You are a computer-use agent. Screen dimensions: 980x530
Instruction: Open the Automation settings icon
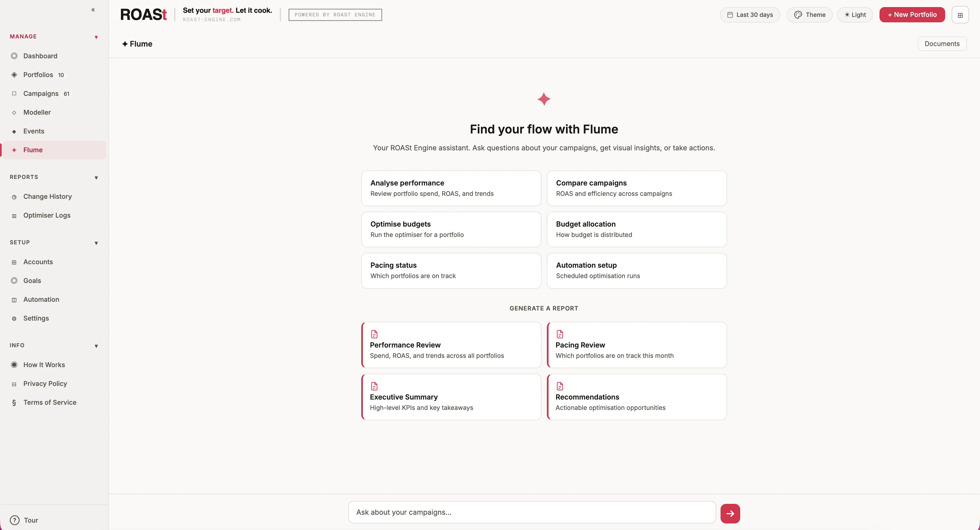14,300
